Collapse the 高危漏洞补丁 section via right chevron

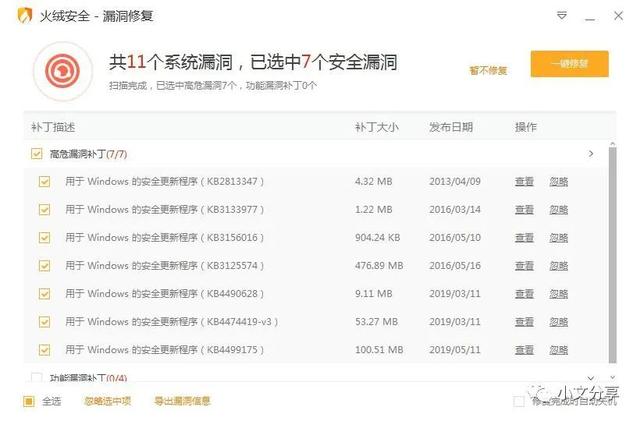[591, 154]
